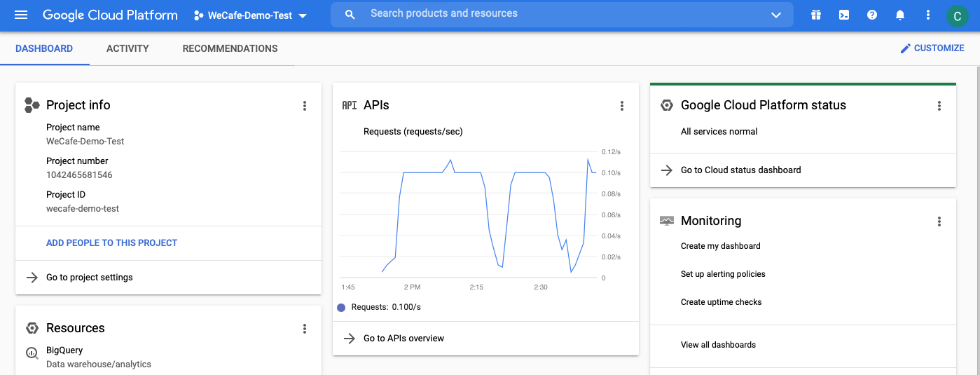Click Add People to This Project
Screen dimensions: 980x375
tap(111, 243)
